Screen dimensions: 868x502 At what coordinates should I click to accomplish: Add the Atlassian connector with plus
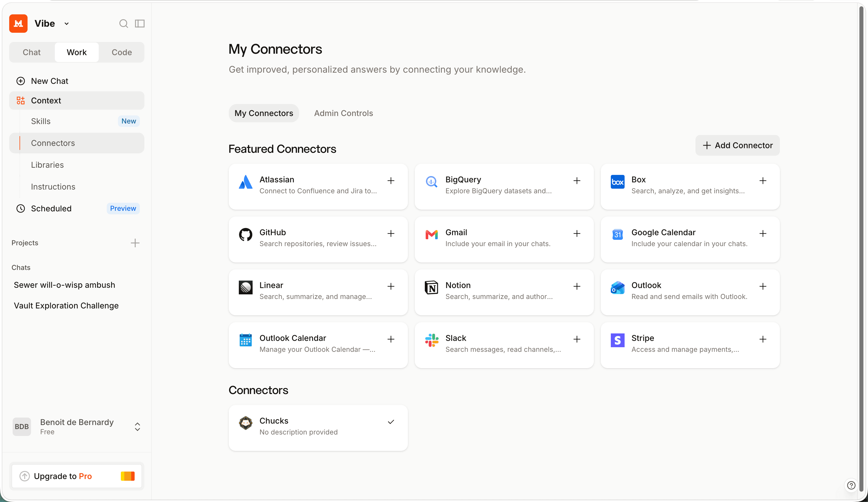coord(391,181)
